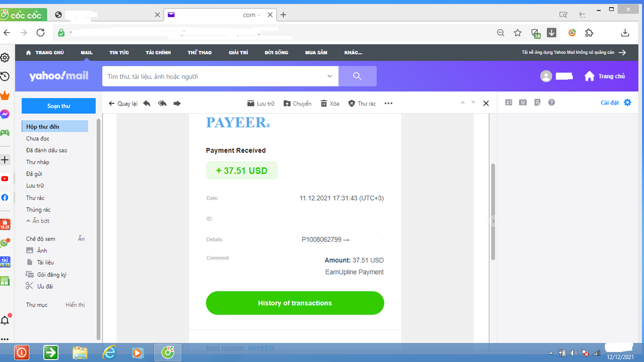This screenshot has width=644, height=362.
Task: Open sidebar settings gear icon
Action: [x=5, y=57]
